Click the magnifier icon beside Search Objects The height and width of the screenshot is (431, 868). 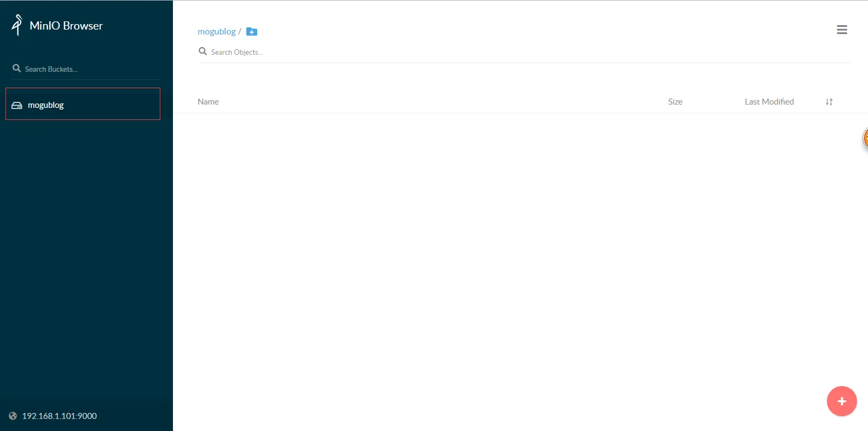202,51
